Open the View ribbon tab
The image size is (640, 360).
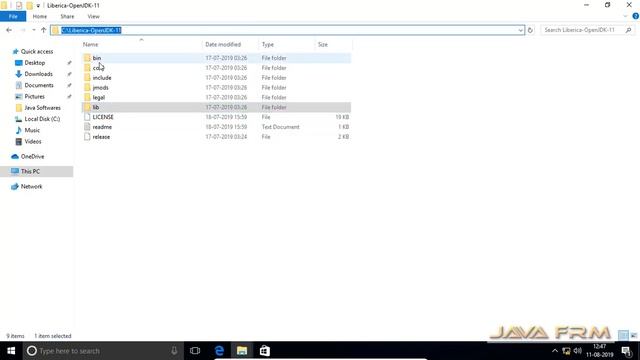click(x=93, y=16)
